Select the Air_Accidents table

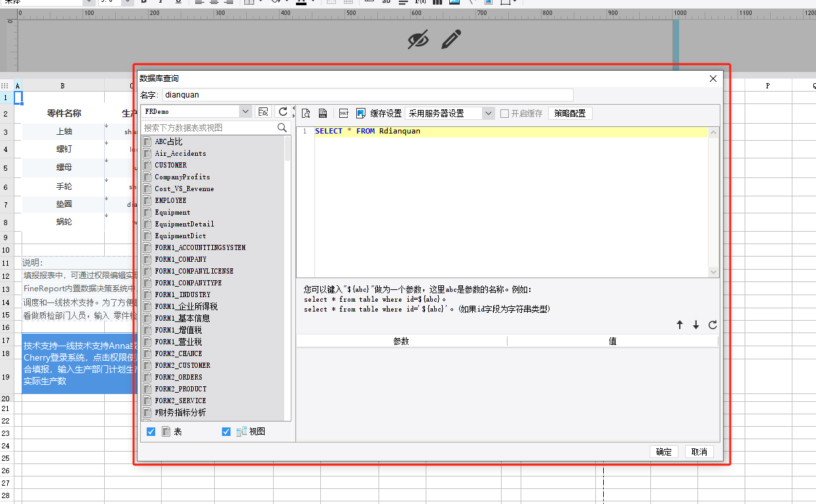[180, 153]
